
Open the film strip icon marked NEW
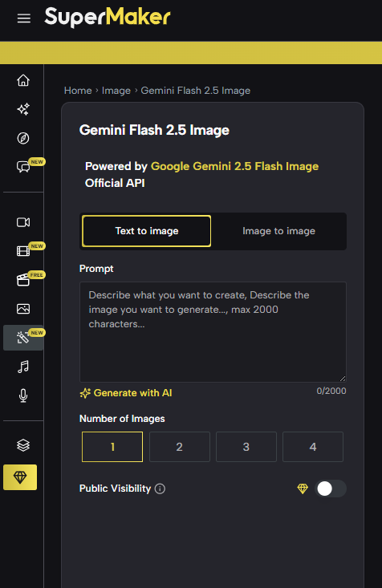coord(23,251)
